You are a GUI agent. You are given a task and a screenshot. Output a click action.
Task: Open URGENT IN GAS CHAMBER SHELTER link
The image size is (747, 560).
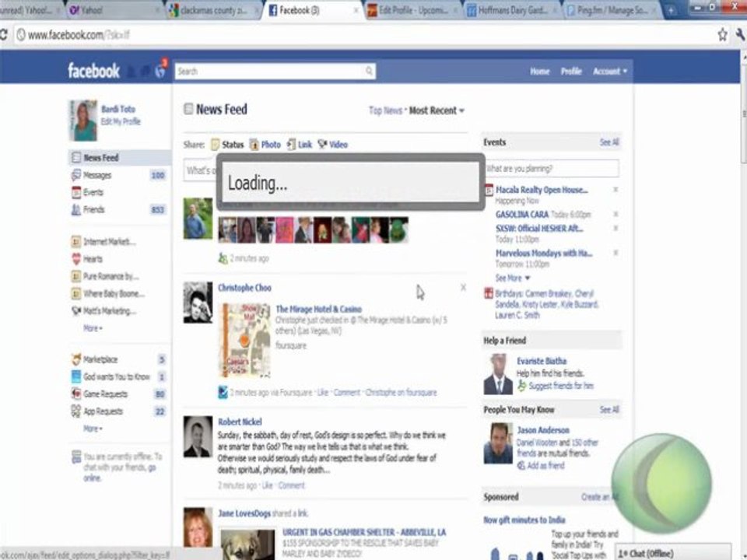tap(364, 532)
